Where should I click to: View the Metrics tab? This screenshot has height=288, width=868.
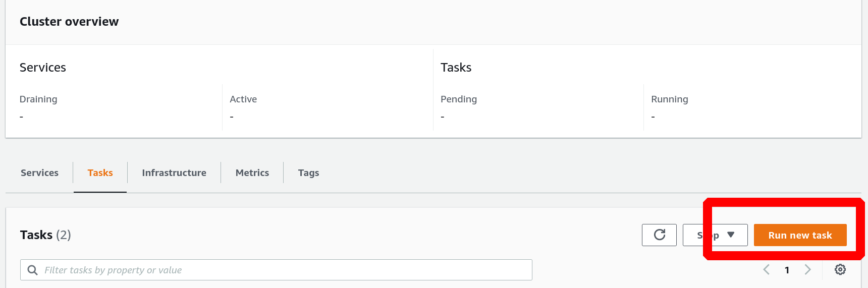(x=252, y=173)
